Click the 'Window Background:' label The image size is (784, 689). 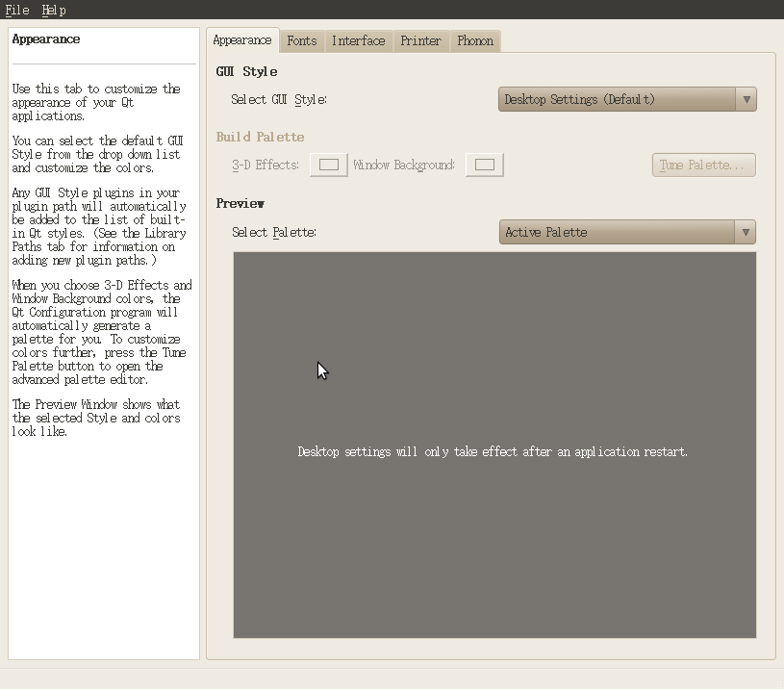click(x=404, y=165)
